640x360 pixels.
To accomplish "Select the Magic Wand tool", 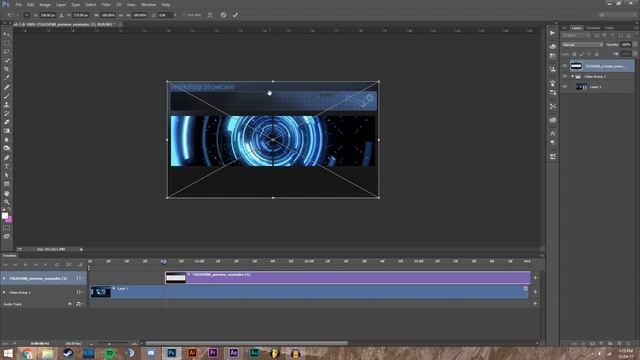I will (x=7, y=60).
